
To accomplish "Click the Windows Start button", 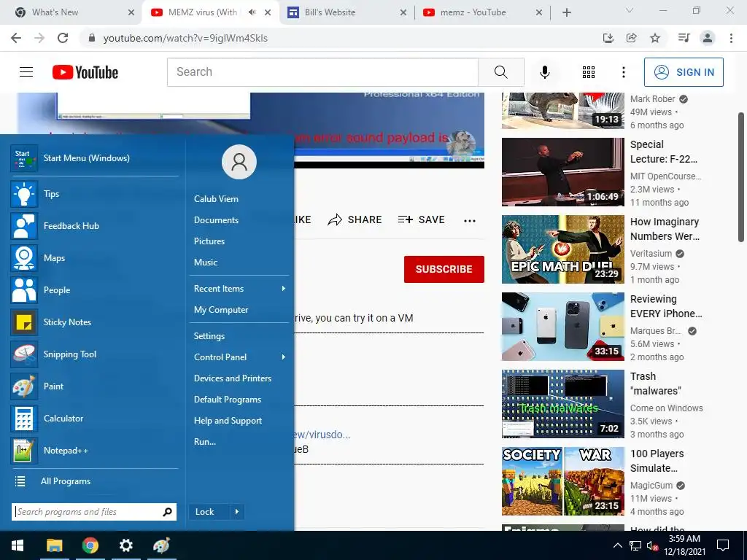I will pyautogui.click(x=18, y=545).
